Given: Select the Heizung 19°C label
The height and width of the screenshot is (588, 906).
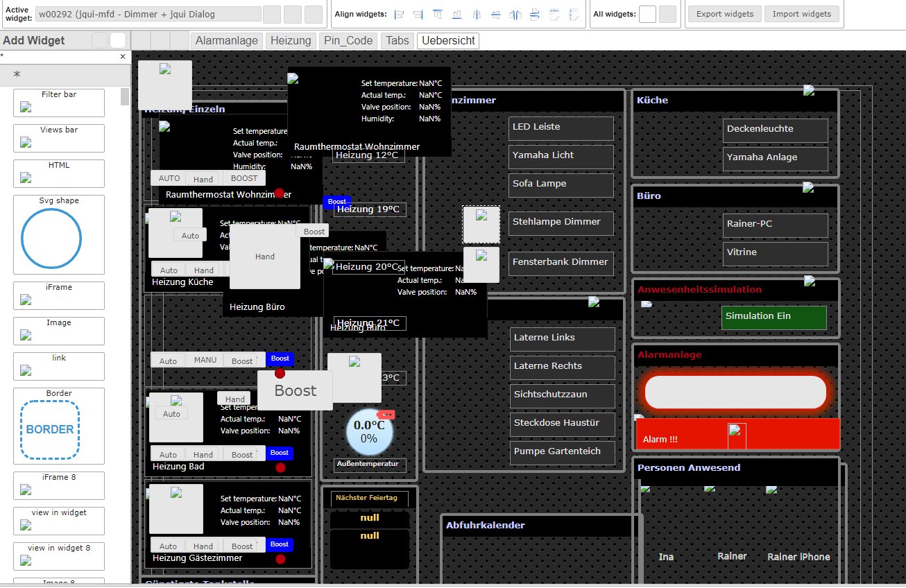Looking at the screenshot, I should point(369,209).
